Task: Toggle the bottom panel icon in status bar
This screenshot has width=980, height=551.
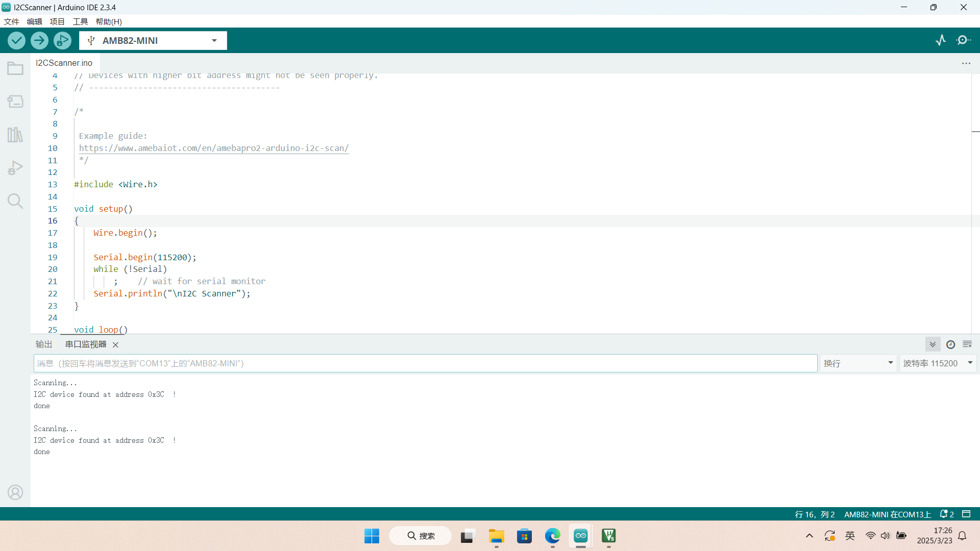Action: click(966, 514)
